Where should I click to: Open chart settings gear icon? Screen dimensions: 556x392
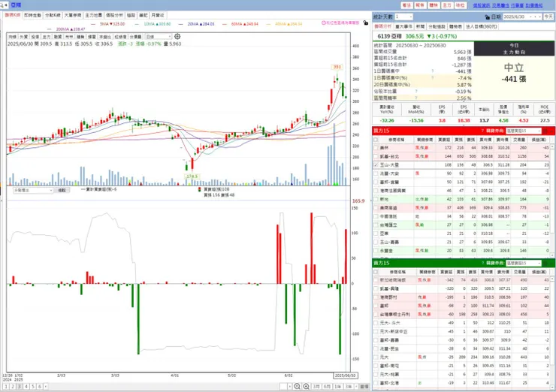177,37
